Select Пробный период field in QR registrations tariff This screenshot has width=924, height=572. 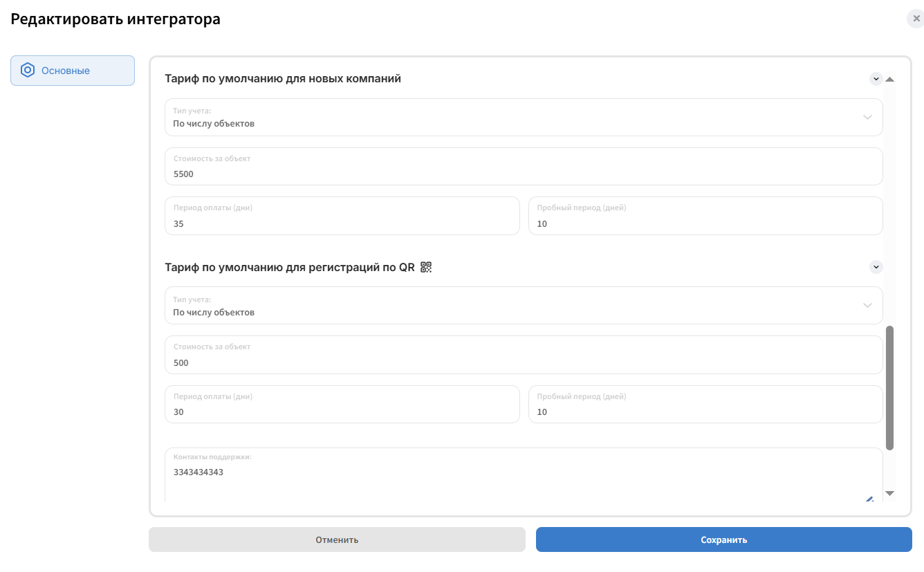coord(705,404)
